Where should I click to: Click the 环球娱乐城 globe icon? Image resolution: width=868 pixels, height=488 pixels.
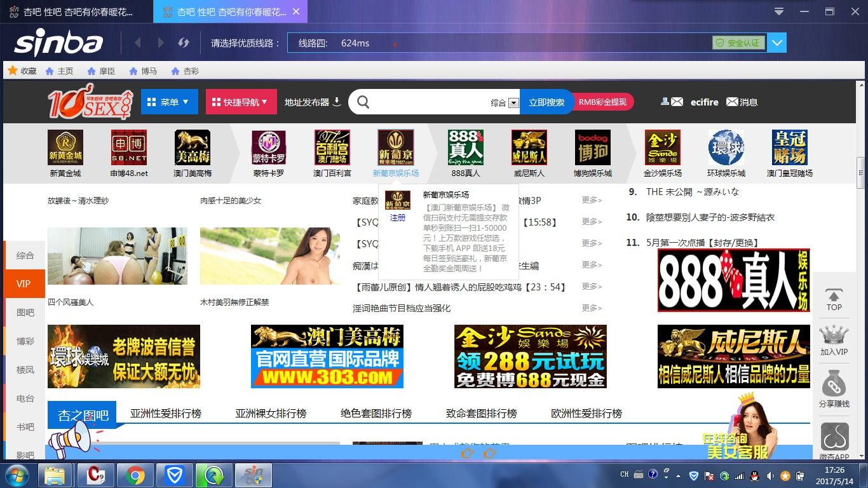[x=726, y=147]
